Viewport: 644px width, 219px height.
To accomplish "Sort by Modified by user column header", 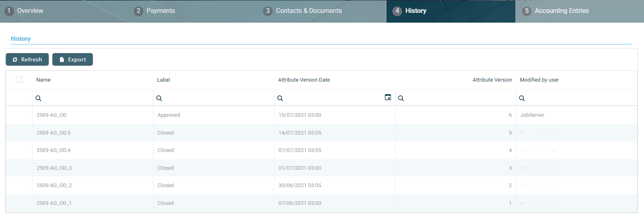I will pos(539,80).
